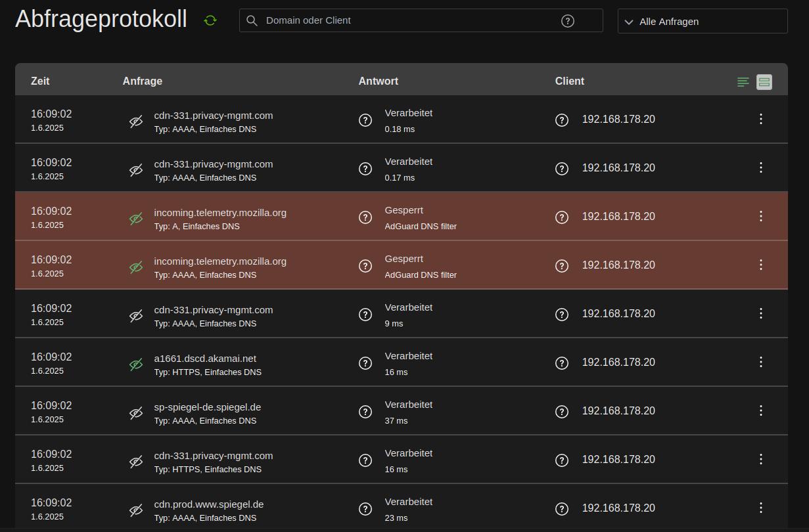Image resolution: width=809 pixels, height=532 pixels.
Task: Click AdGuard DNS filter label in Typ A mozilla row
Action: coord(421,227)
